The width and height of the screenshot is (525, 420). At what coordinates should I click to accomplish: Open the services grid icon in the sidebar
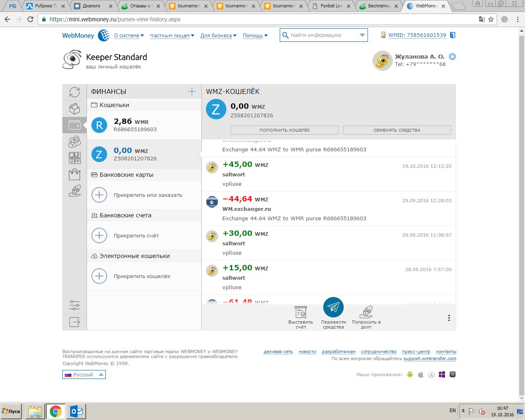[x=74, y=158]
